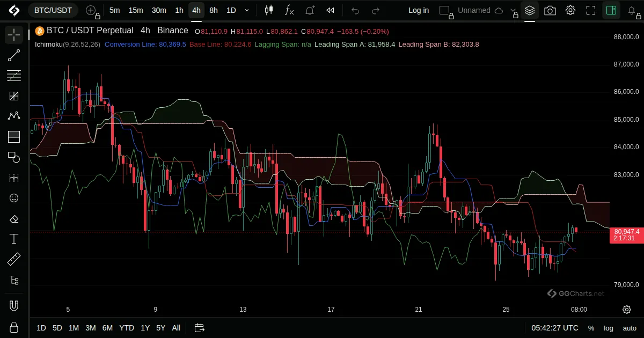Open the emoji sticker tool

(x=14, y=198)
